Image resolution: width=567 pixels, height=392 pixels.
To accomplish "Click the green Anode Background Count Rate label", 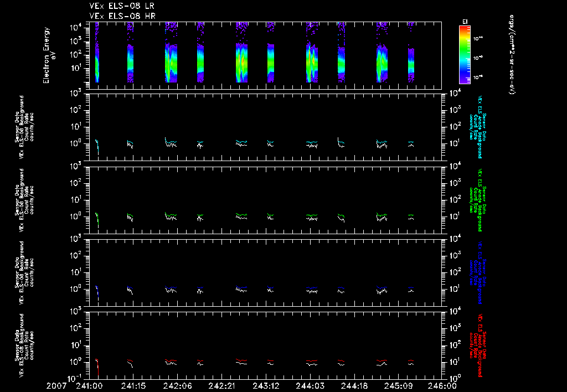I will [x=478, y=200].
